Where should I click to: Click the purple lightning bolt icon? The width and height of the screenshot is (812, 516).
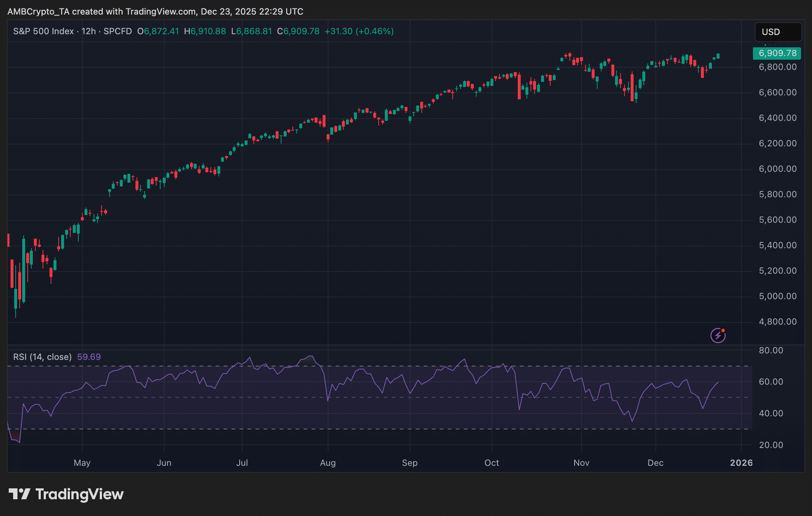tap(718, 335)
